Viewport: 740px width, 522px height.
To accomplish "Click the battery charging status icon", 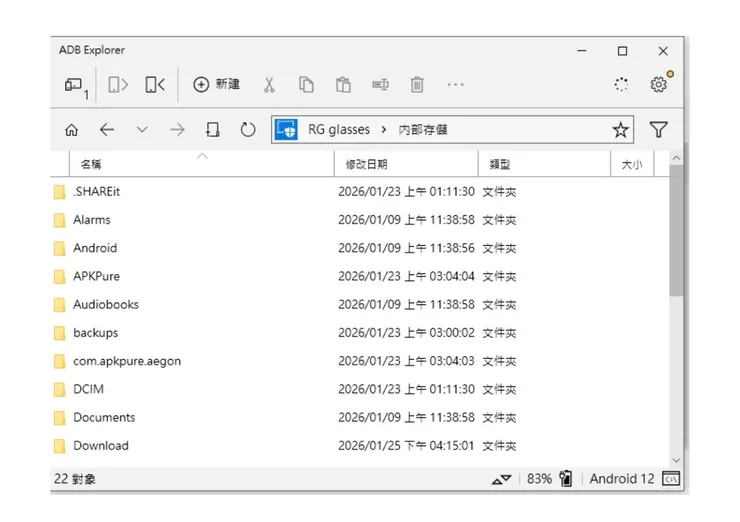I will tap(566, 479).
